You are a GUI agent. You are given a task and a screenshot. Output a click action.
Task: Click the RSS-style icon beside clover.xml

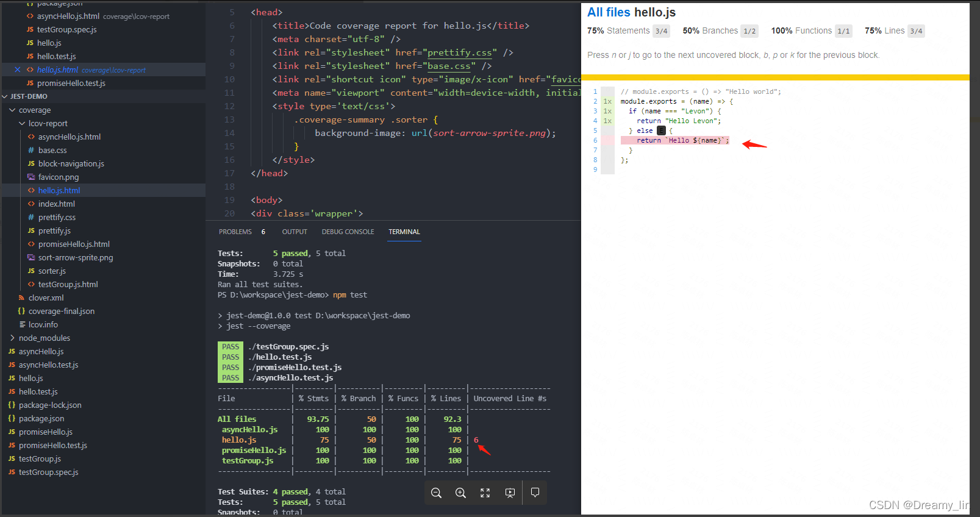coord(21,298)
